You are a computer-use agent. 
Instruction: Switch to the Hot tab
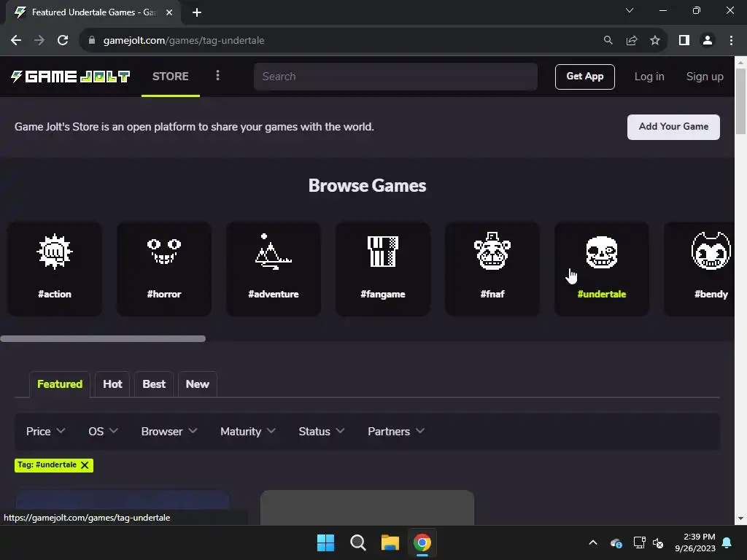click(x=112, y=384)
